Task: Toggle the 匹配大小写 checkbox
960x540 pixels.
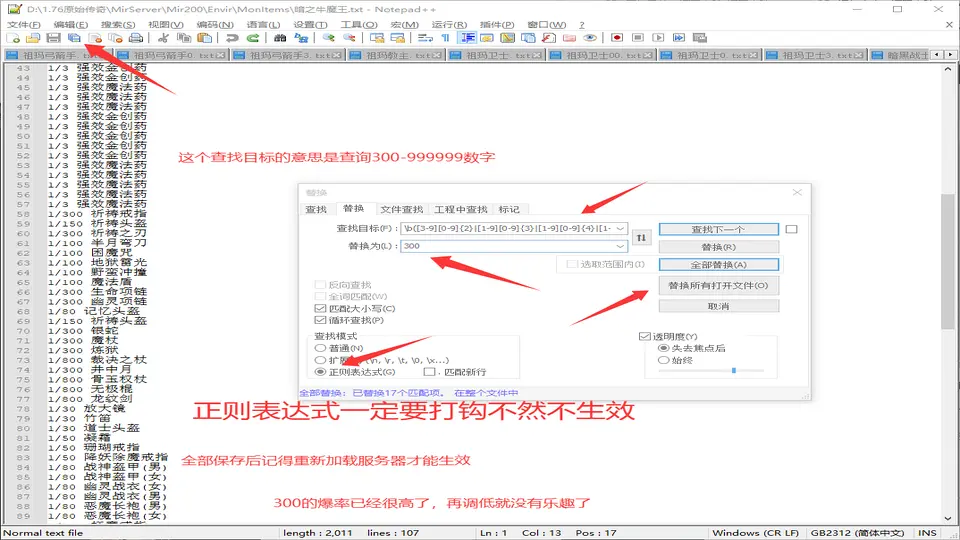Action: pos(320,309)
